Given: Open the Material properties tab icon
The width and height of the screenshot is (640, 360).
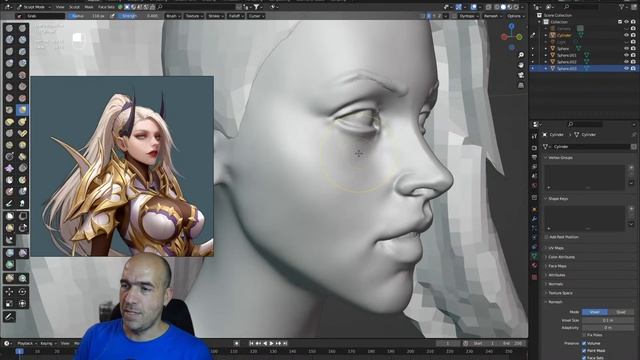Looking at the screenshot, I should 535,266.
